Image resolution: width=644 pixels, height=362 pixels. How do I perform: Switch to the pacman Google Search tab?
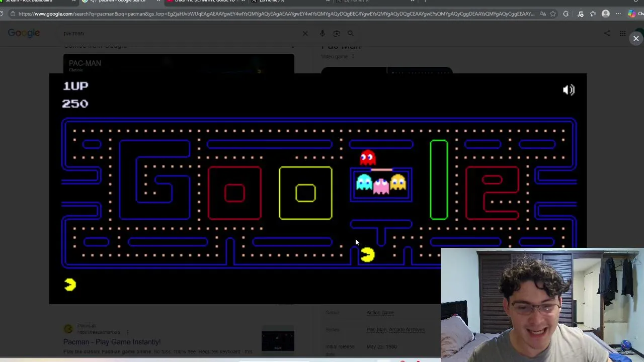pos(121,2)
